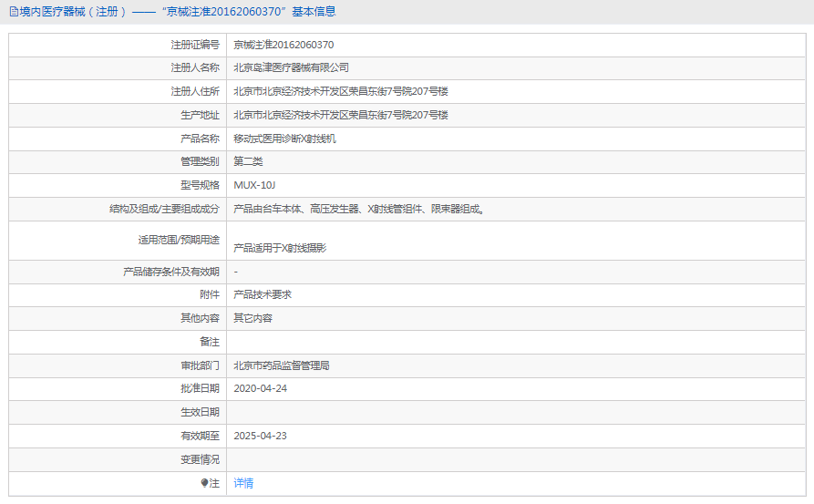Click the 注册人名称 row label
The height and width of the screenshot is (504, 814).
pyautogui.click(x=195, y=67)
